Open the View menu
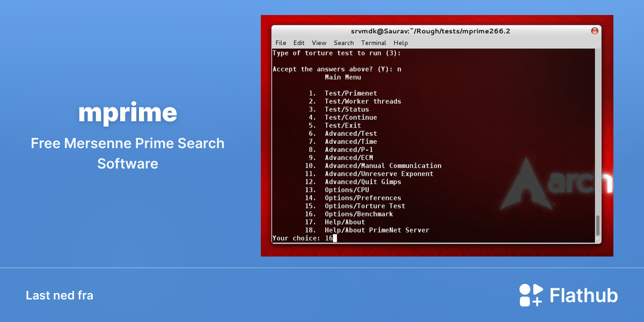This screenshot has height=322, width=644. coord(319,43)
